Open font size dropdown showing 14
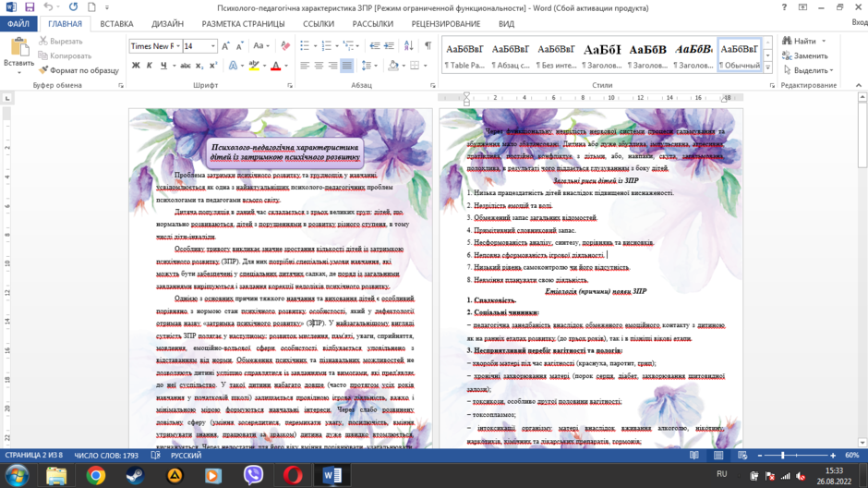The height and width of the screenshot is (488, 868). click(213, 46)
